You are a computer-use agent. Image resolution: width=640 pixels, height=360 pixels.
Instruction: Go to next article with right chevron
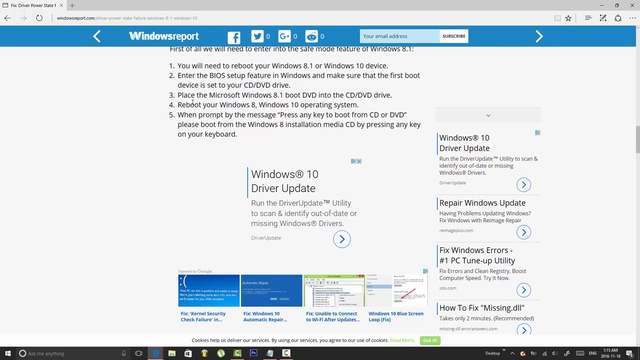(539, 36)
